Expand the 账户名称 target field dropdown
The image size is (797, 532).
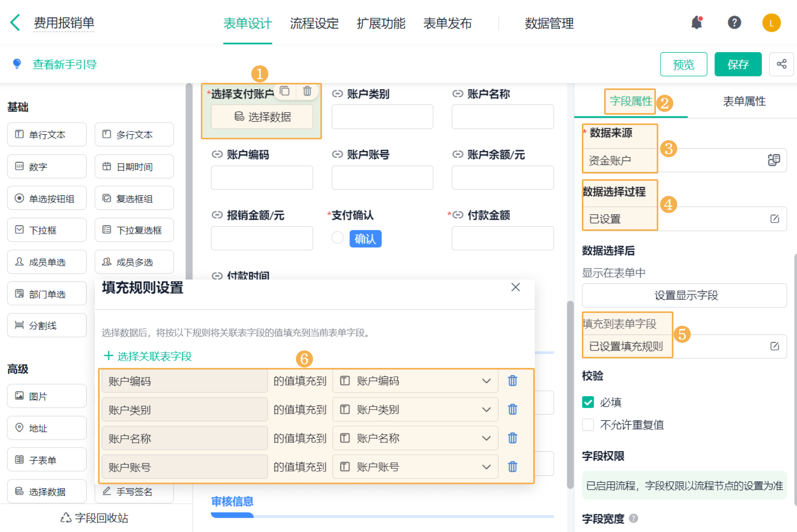click(x=486, y=438)
